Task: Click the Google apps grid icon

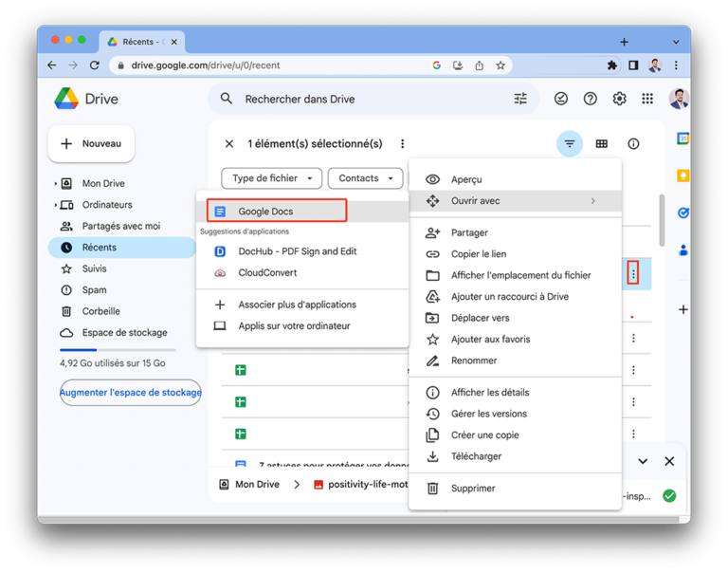Action: [647, 99]
